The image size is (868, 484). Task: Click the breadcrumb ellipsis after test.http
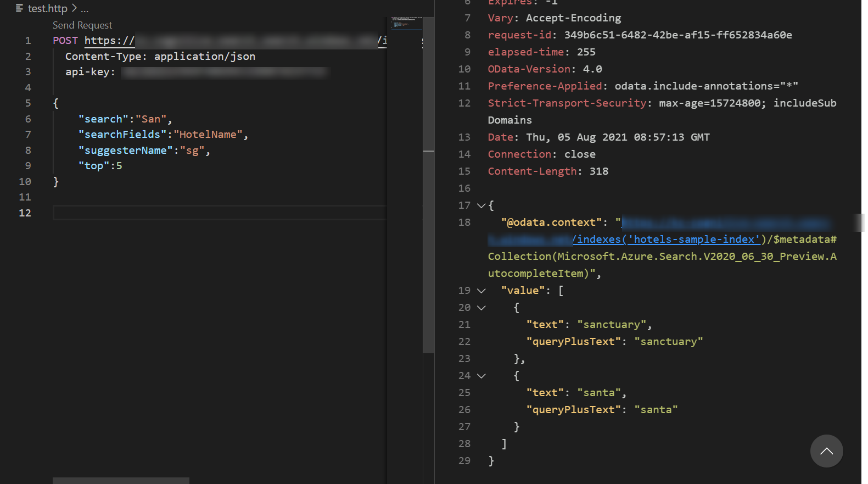[x=85, y=9]
